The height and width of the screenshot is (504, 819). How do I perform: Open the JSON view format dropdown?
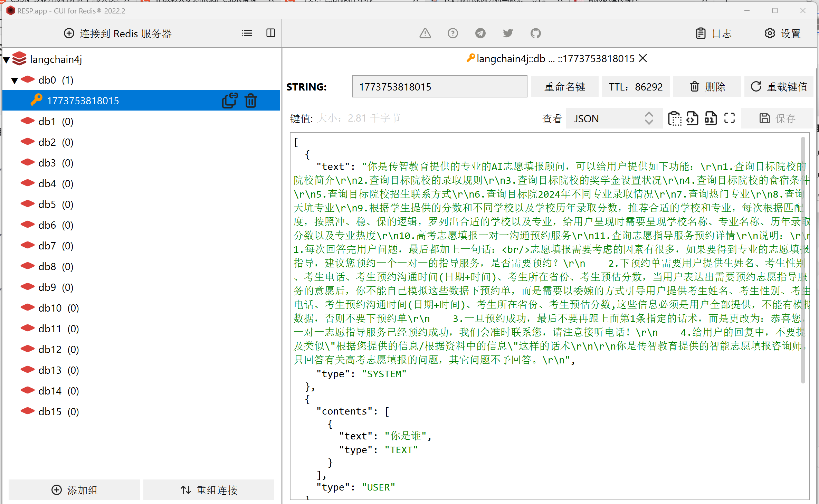pos(613,118)
